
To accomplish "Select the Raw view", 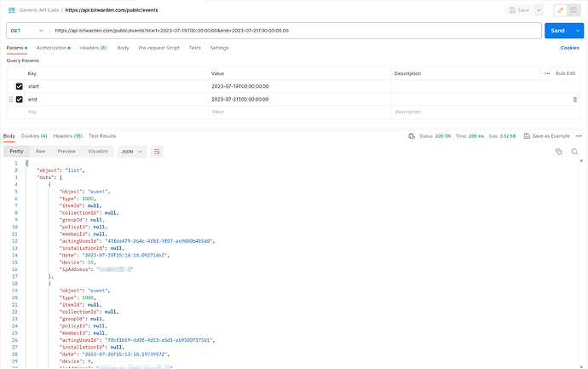I will click(41, 152).
